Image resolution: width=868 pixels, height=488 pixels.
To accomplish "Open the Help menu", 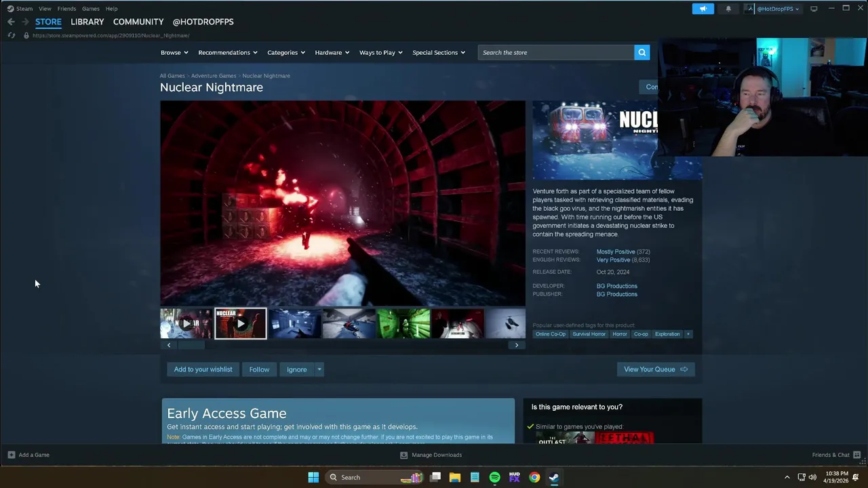I will [111, 9].
